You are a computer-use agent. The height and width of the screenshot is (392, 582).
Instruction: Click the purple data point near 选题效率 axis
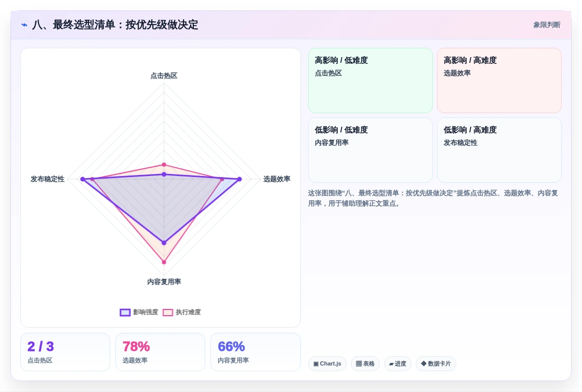240,179
